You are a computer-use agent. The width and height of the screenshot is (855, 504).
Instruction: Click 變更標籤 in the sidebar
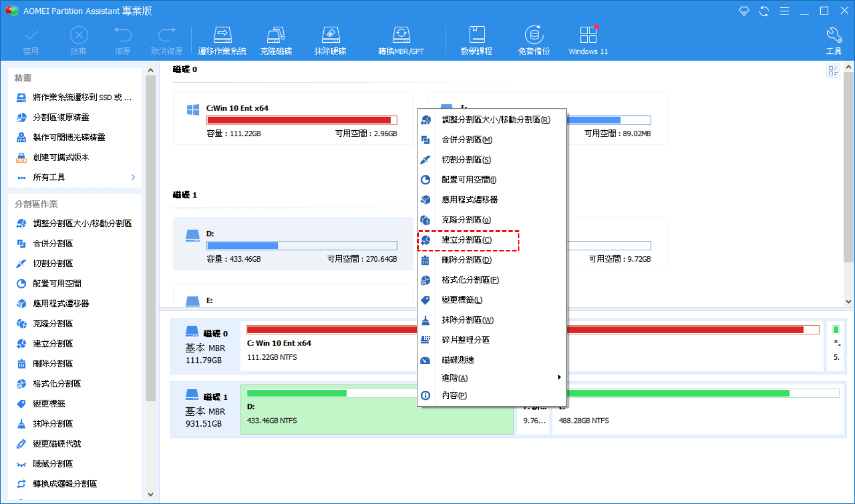point(41,404)
